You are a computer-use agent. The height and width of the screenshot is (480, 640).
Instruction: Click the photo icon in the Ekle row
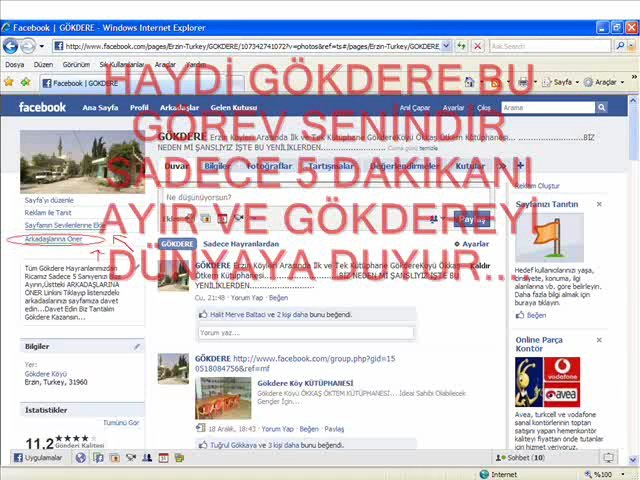[x=206, y=219]
